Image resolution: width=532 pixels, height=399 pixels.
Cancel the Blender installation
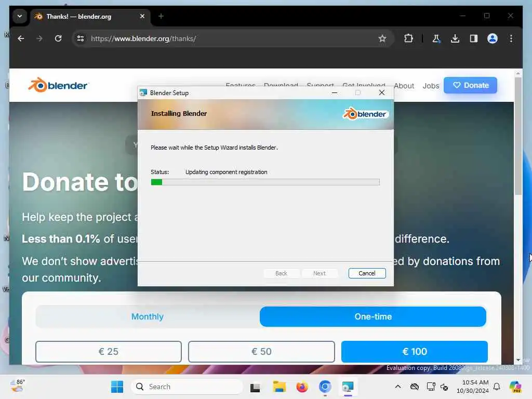(x=367, y=273)
